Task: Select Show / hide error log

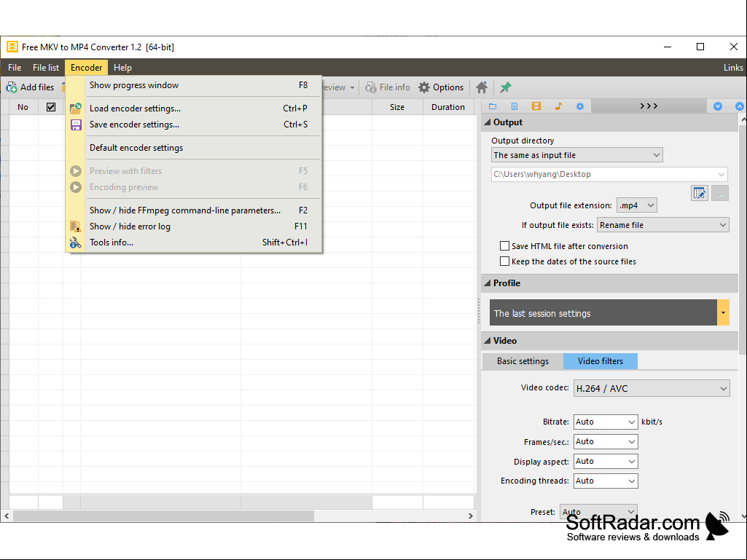Action: pos(193,226)
